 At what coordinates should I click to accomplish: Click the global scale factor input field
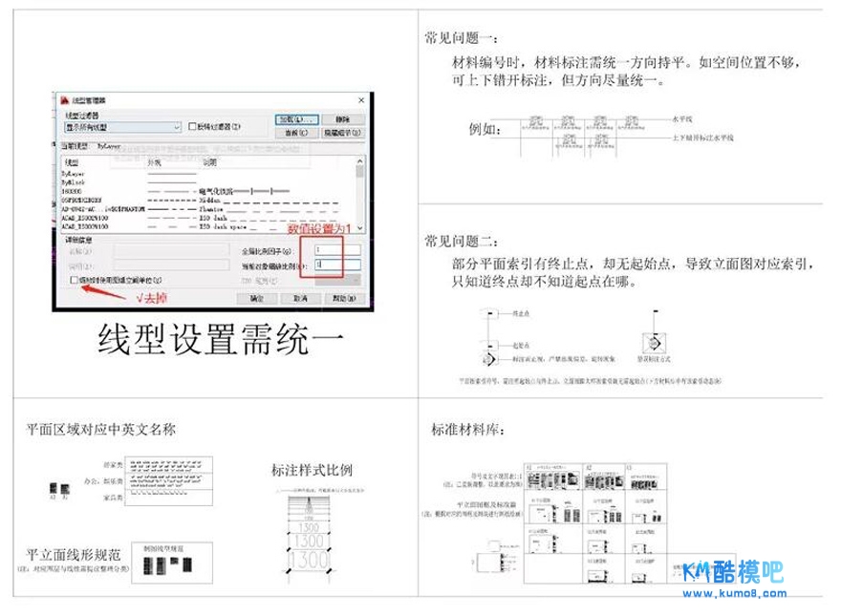337,249
